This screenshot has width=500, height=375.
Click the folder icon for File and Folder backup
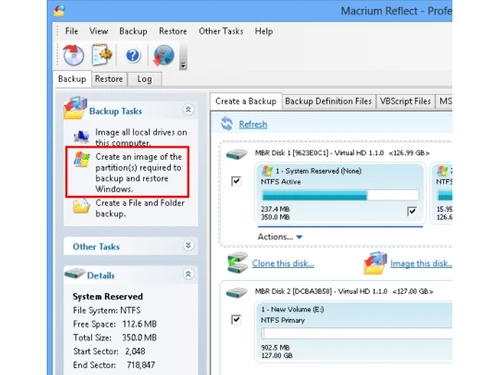pyautogui.click(x=81, y=206)
